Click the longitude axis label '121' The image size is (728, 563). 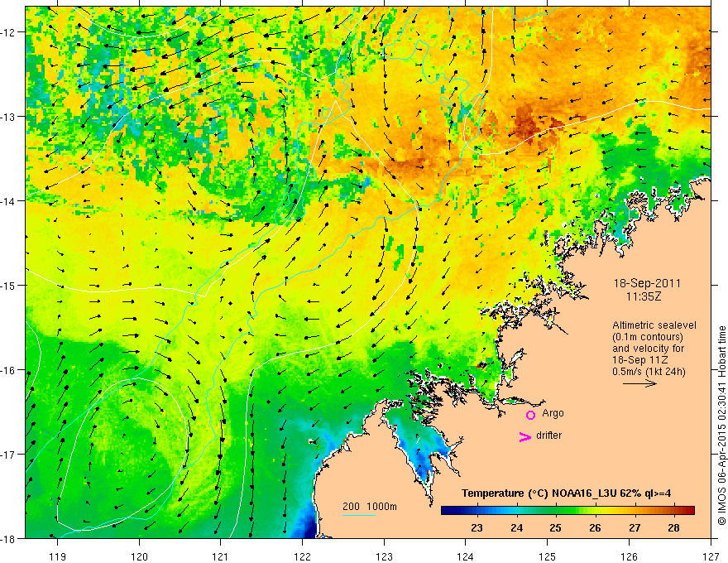click(x=221, y=556)
